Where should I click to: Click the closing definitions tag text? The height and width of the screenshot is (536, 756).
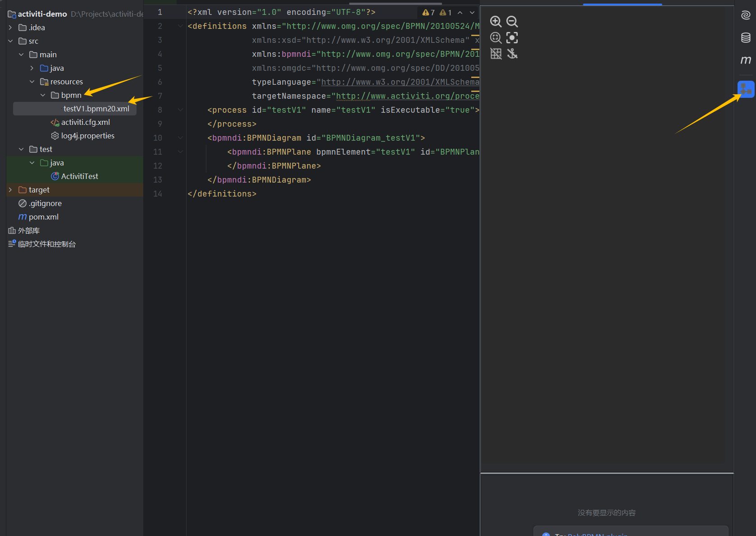[x=222, y=194]
